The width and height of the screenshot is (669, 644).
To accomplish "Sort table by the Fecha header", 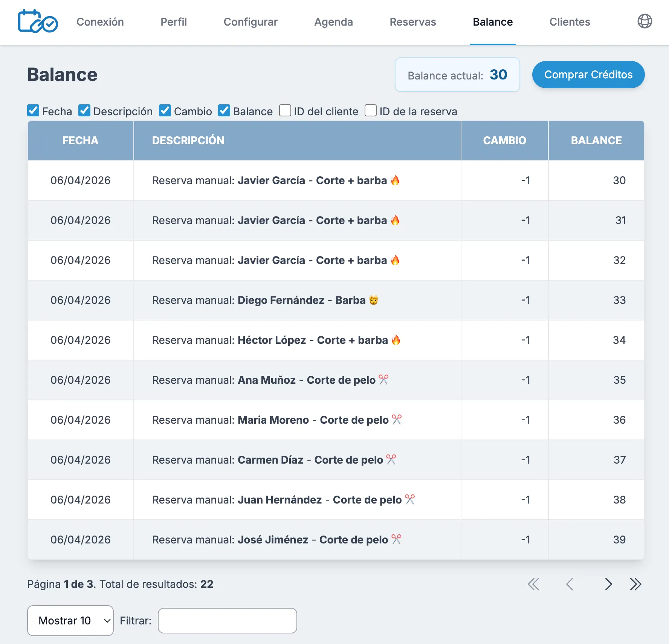I will [x=80, y=140].
